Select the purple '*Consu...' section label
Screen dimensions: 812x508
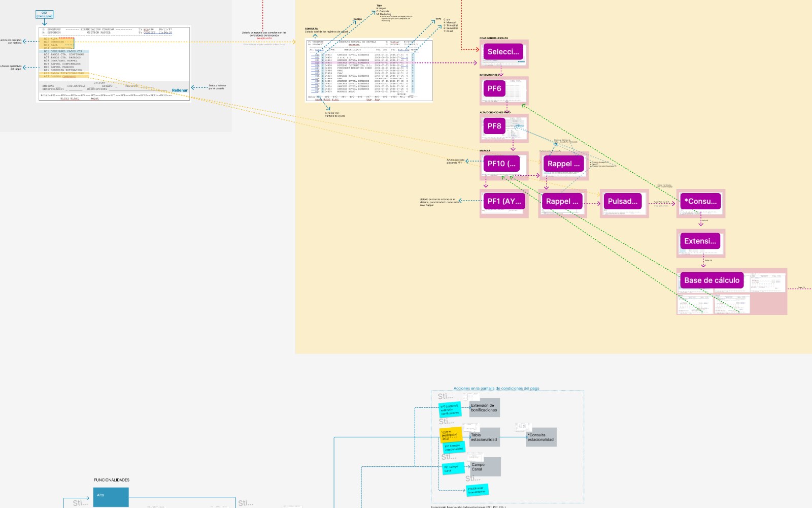point(700,201)
